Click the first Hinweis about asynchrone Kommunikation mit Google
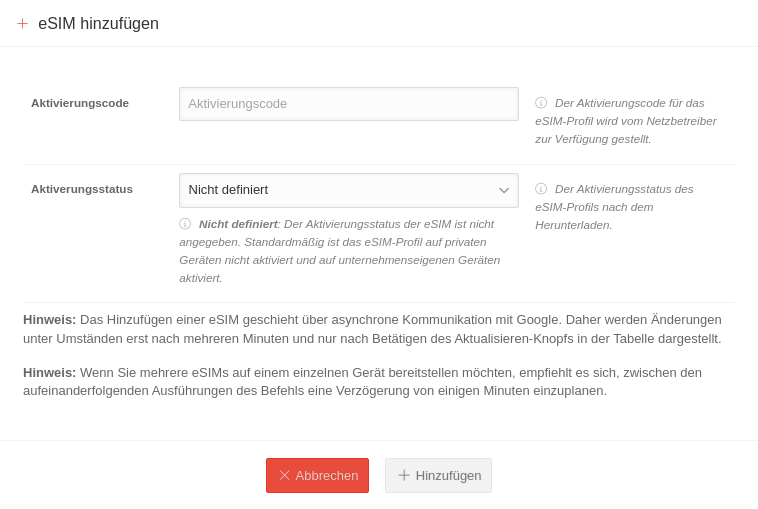Viewport: 758px width, 509px height. point(372,329)
